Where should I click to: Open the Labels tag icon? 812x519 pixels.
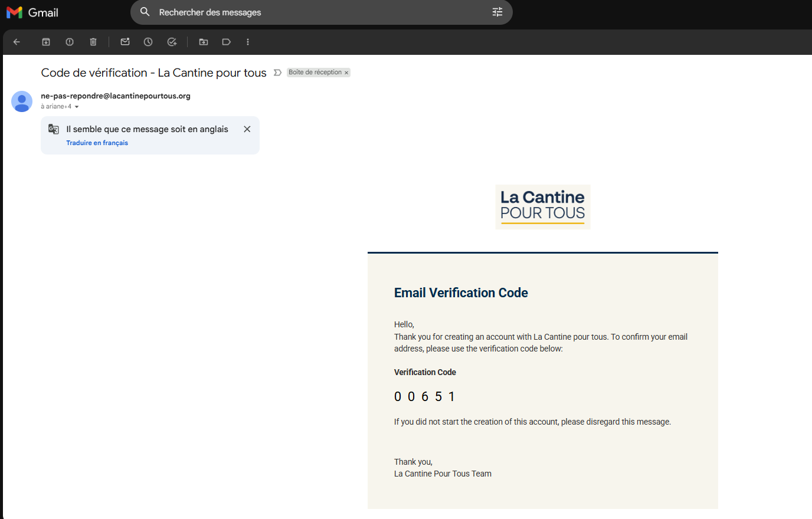coord(226,42)
